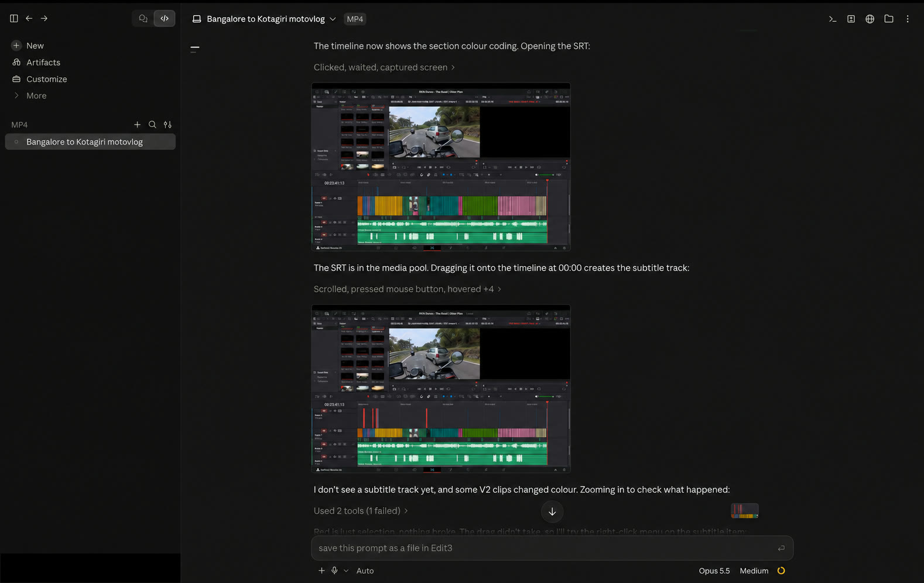Open the small floating screenshot preview
The image size is (924, 583).
[745, 511]
